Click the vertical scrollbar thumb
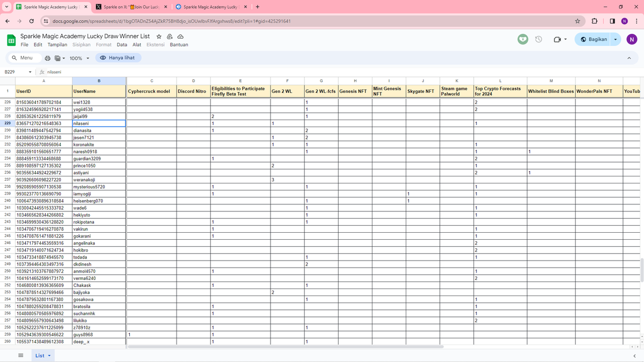Viewport: 644px width, 362px height. [641, 270]
